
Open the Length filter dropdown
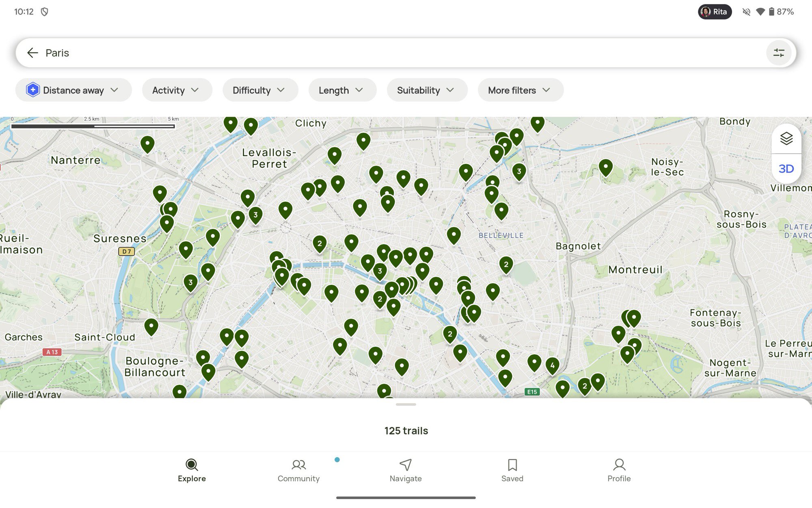pos(342,90)
